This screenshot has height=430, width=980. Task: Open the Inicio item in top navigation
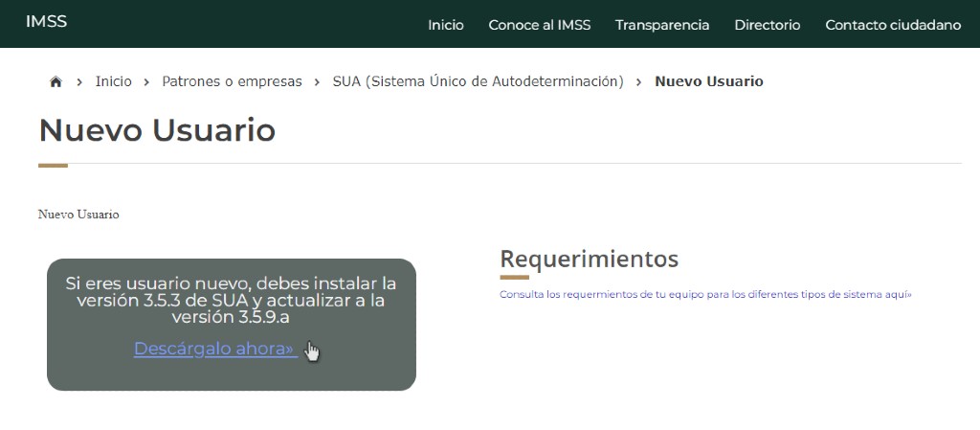tap(445, 25)
